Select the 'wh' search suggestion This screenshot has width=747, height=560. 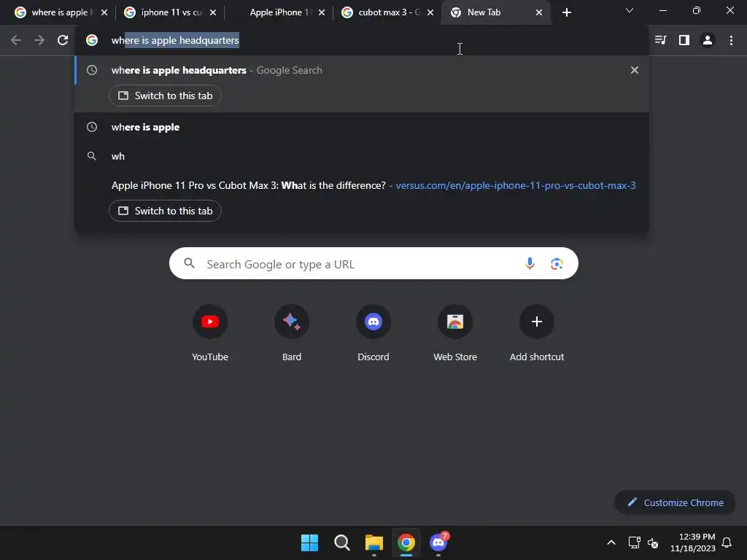[362, 156]
